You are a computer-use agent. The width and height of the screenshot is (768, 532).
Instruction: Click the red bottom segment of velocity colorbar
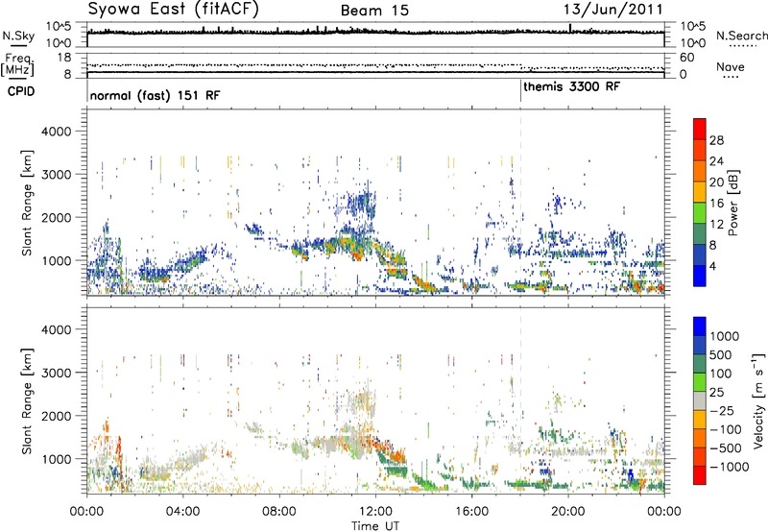pyautogui.click(x=700, y=475)
